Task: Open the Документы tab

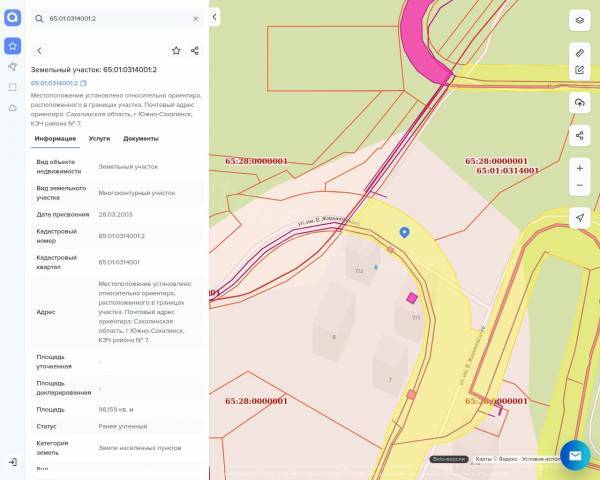Action: pos(141,138)
